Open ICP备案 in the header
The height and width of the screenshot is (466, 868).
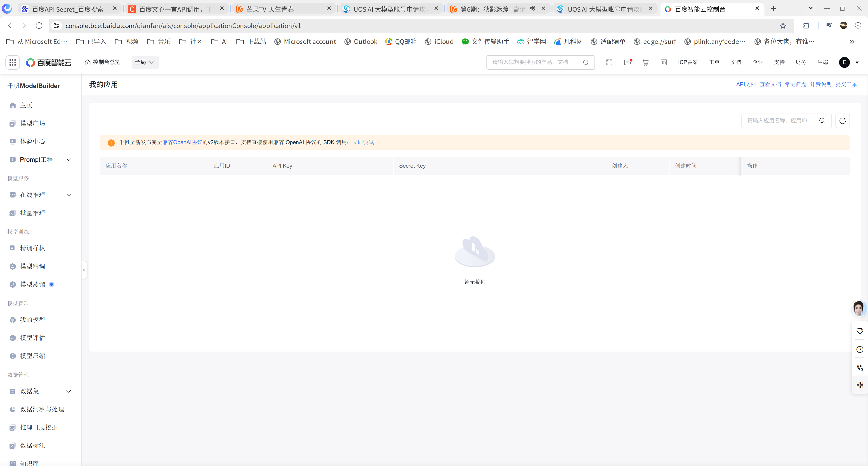688,62
